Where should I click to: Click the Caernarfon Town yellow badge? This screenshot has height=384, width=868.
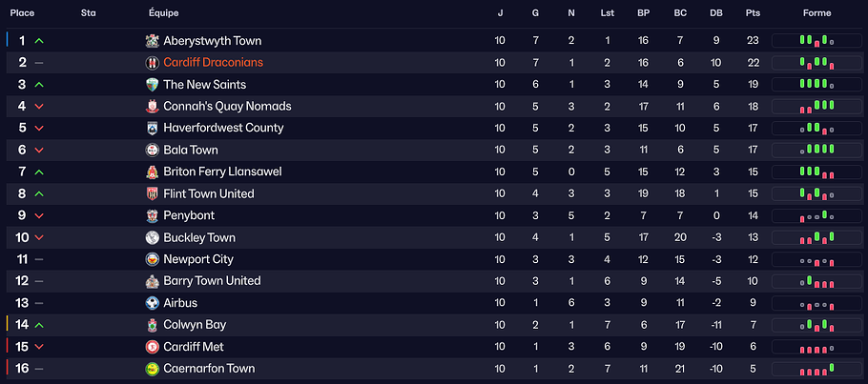tap(153, 369)
